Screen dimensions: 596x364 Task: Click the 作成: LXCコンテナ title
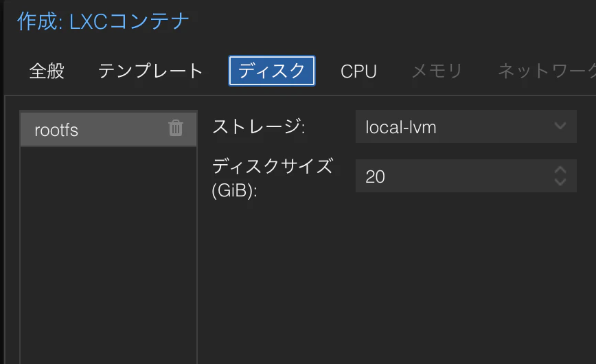pos(103,21)
